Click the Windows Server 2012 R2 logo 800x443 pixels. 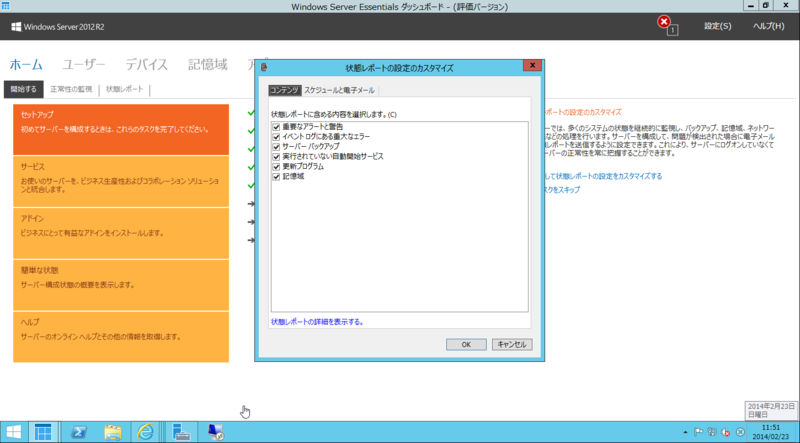click(x=58, y=27)
